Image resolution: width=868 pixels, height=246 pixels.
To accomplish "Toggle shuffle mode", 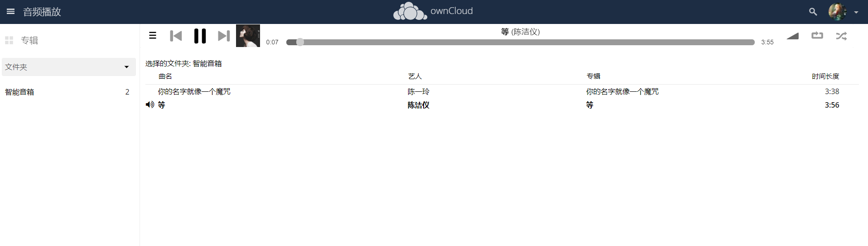I will point(841,36).
